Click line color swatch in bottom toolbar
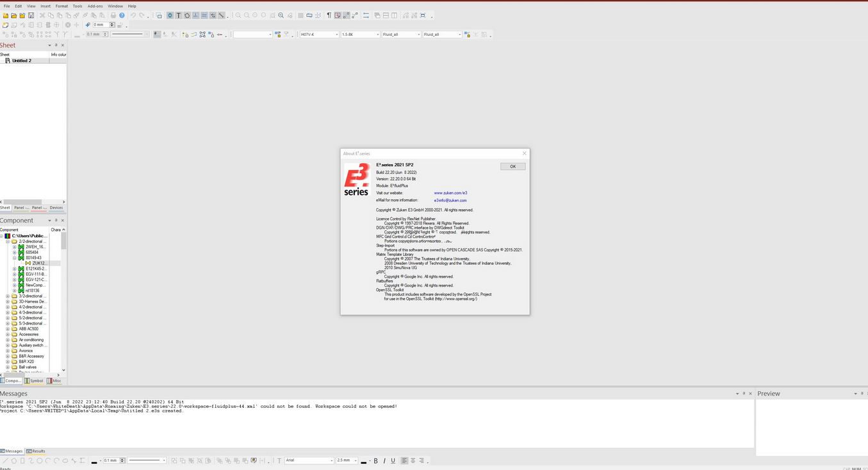 click(94, 461)
